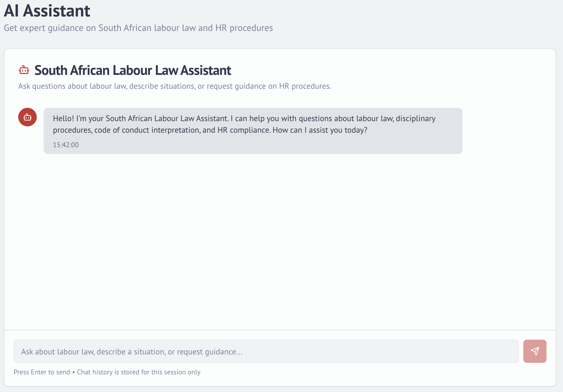This screenshot has width=563, height=392.
Task: Click the 'Get expert guidance' subtitle
Action: [x=43, y=28]
